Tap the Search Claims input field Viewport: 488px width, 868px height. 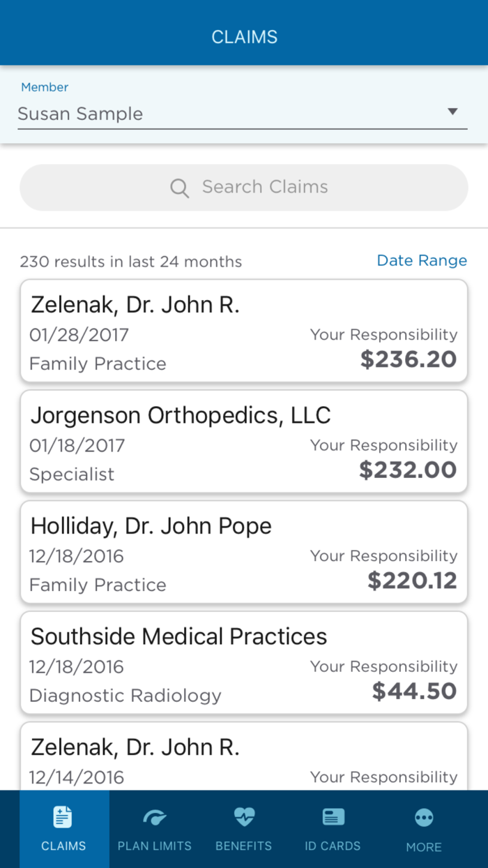[244, 187]
